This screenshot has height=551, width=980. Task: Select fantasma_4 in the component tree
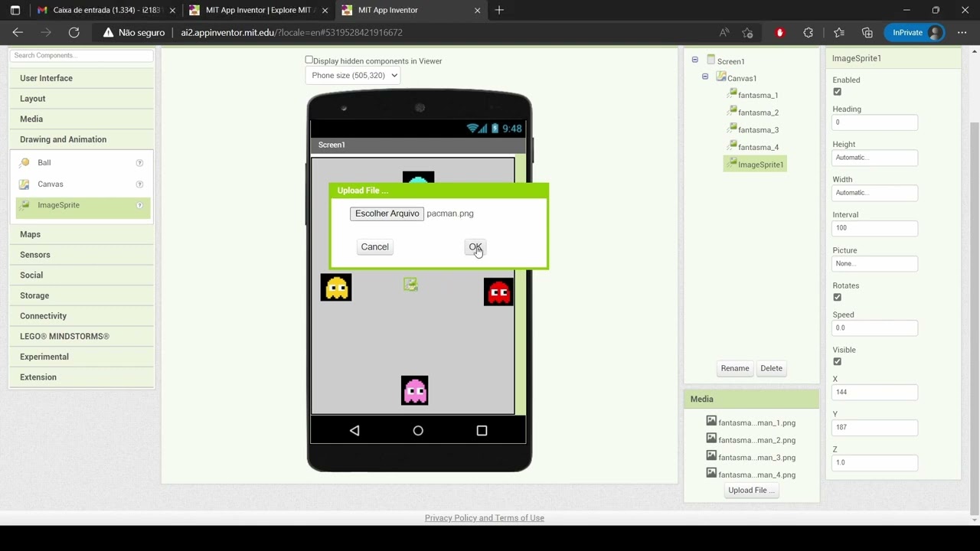point(758,147)
